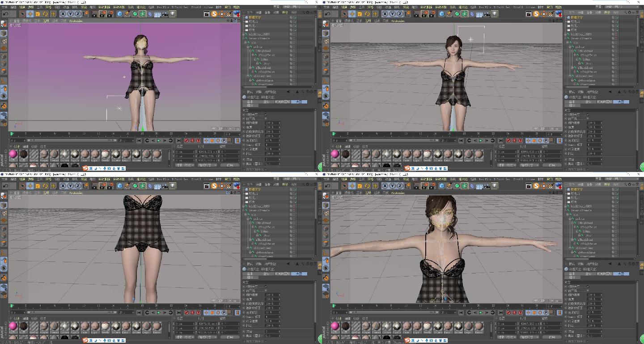Screen dimensions: 644x344
Task: Open the layout dropdown in top-left window
Action: (x=300, y=7)
